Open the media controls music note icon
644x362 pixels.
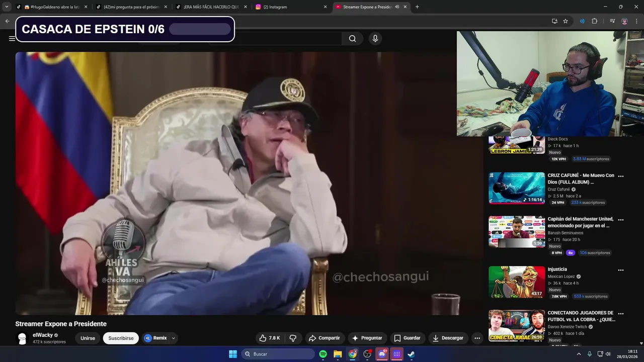click(612, 21)
